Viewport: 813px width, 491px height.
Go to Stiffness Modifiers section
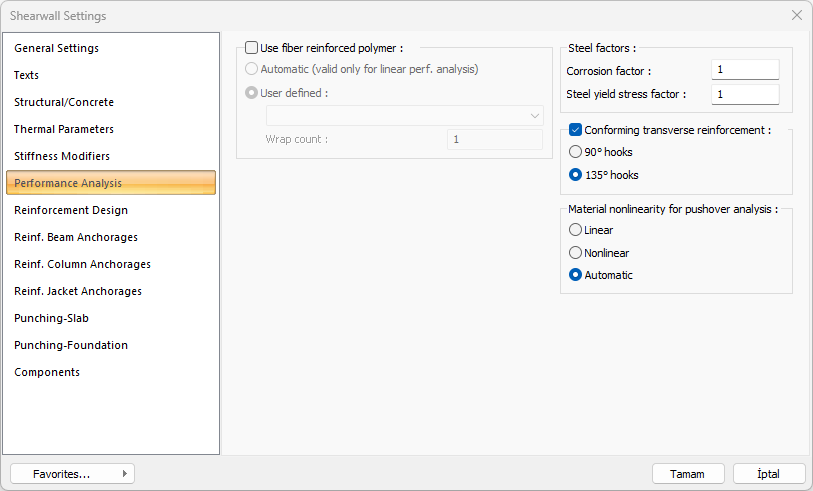pos(62,156)
